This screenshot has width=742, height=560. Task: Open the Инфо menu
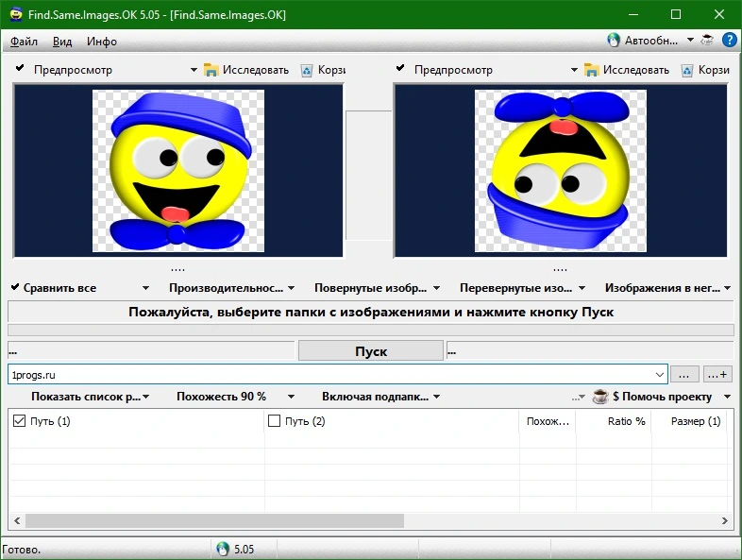[x=102, y=42]
